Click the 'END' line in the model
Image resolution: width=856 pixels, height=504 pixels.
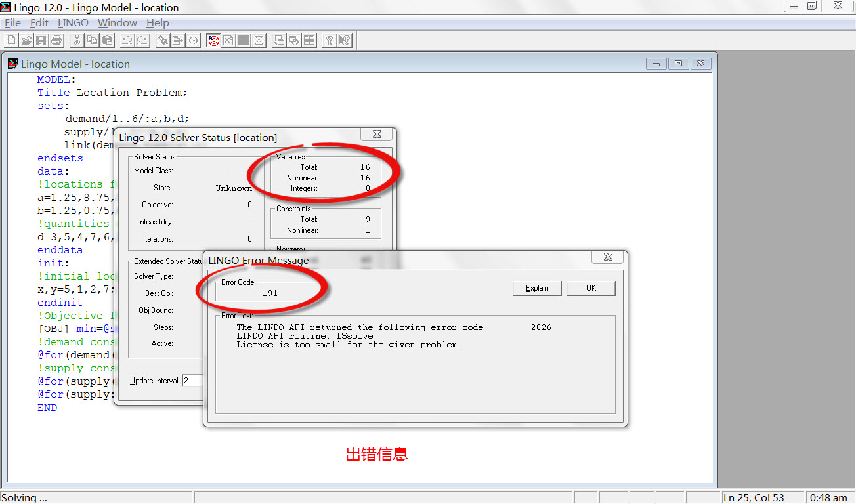pos(47,408)
